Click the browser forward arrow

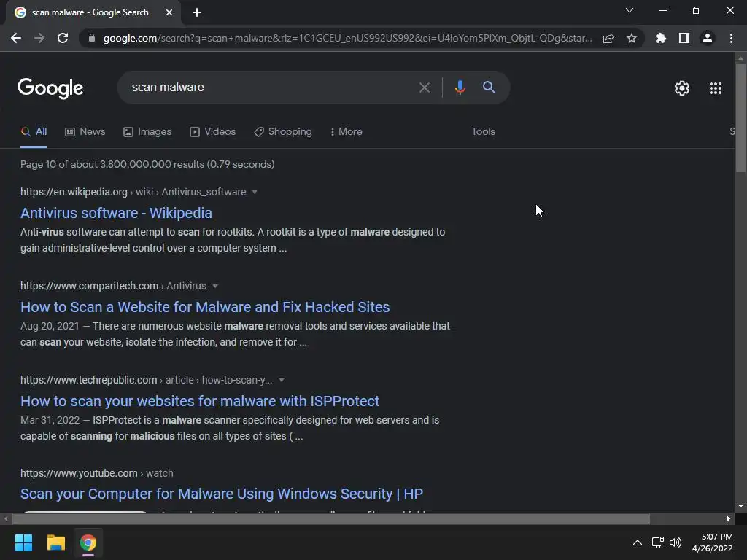click(x=39, y=38)
